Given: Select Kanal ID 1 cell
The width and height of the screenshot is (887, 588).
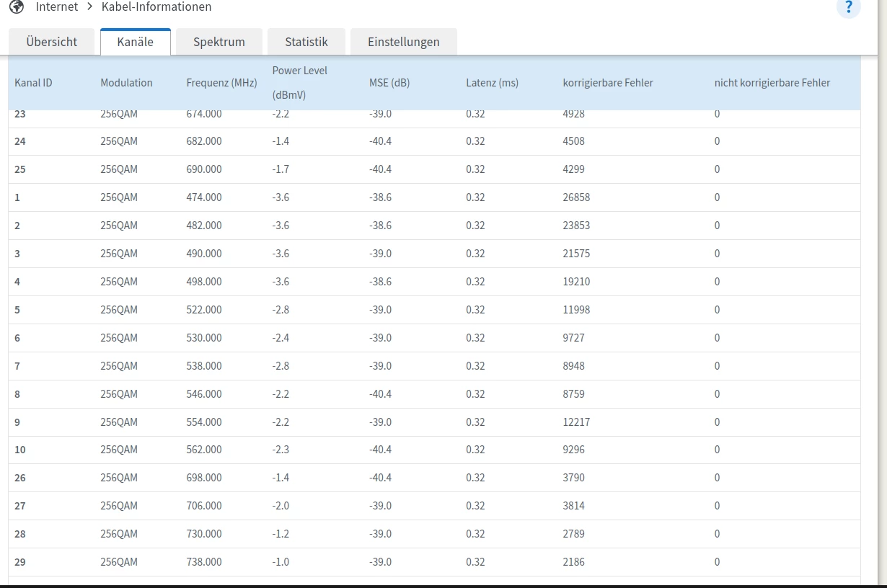Looking at the screenshot, I should [17, 197].
